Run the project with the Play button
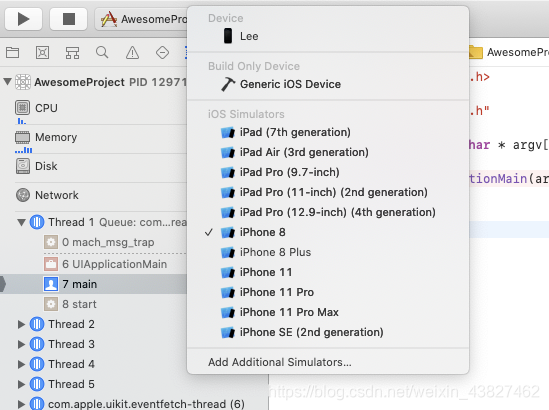Screen dimensions: 549x410 coord(23,19)
